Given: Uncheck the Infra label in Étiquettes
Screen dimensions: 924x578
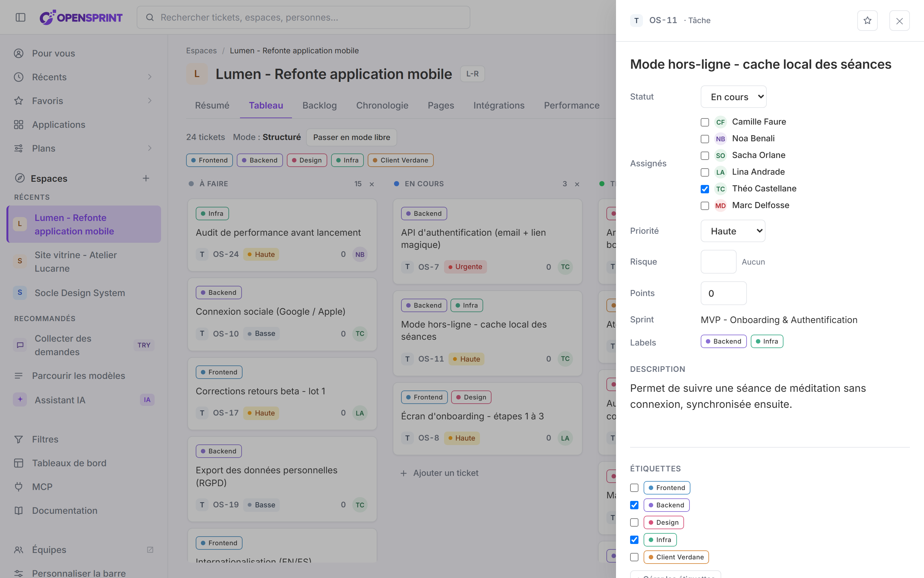Looking at the screenshot, I should pos(634,540).
